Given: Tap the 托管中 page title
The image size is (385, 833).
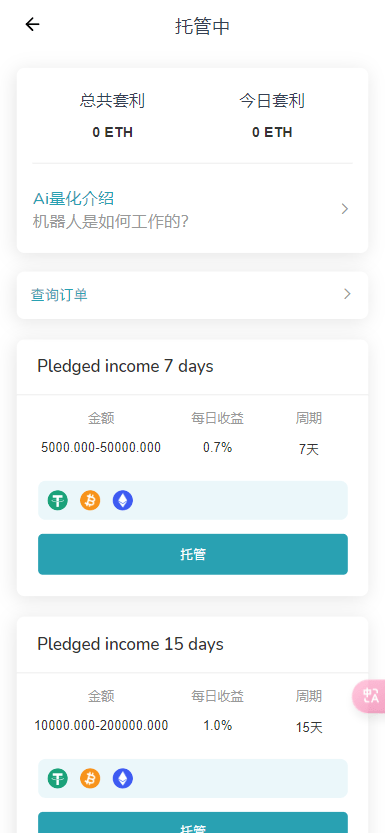Looking at the screenshot, I should pyautogui.click(x=202, y=26).
